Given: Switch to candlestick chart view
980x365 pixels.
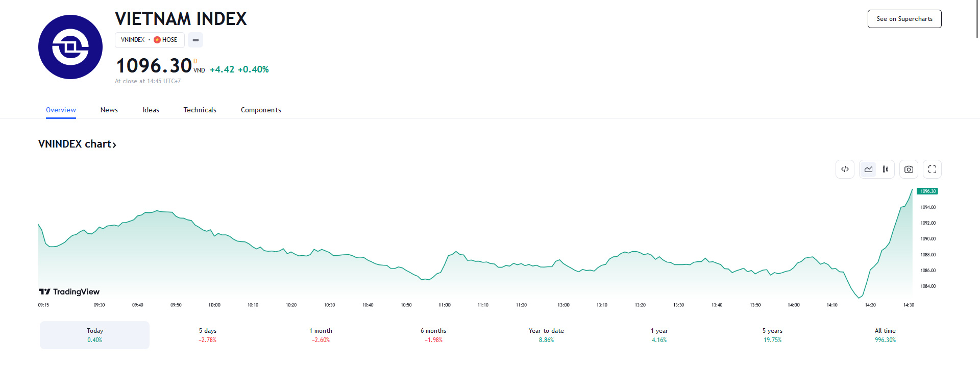Looking at the screenshot, I should tap(886, 169).
